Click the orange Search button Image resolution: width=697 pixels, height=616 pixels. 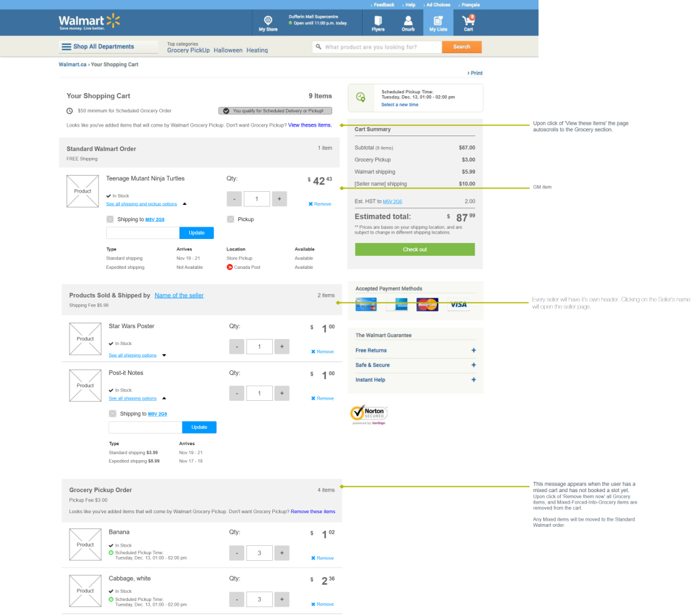[x=462, y=47]
